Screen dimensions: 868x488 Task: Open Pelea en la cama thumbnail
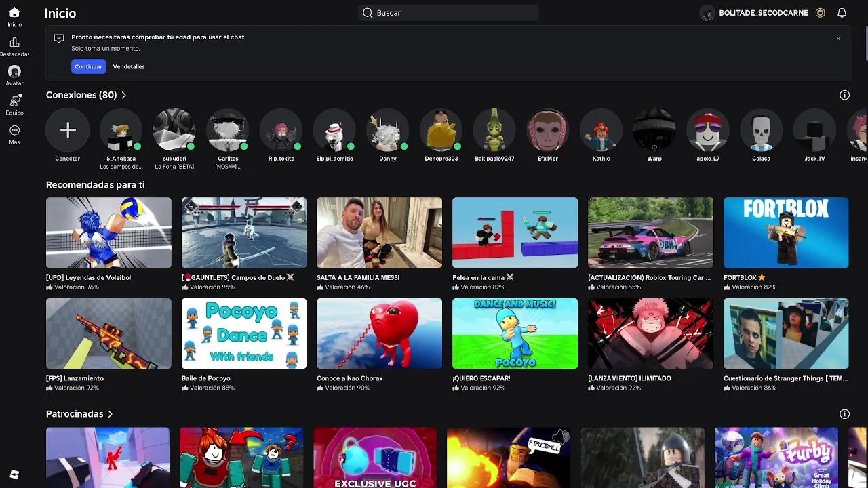click(x=515, y=232)
